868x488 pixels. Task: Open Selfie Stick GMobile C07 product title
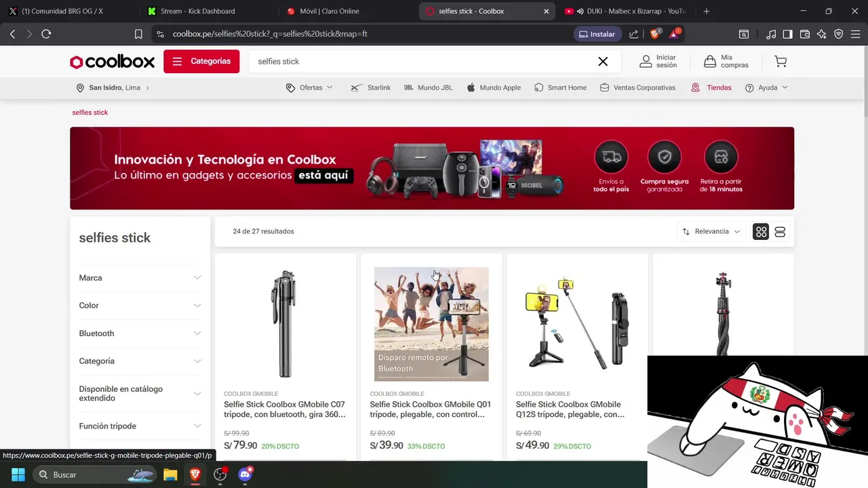tap(285, 409)
